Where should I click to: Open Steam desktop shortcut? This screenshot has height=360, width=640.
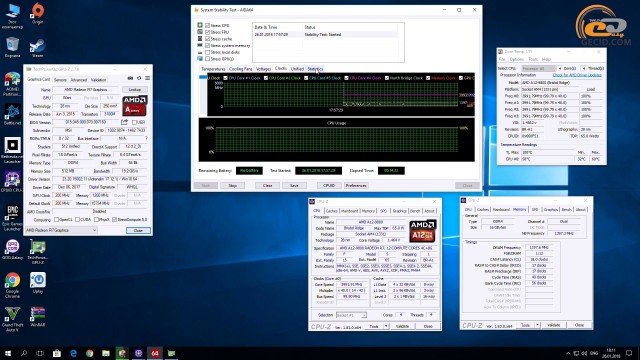(38, 47)
